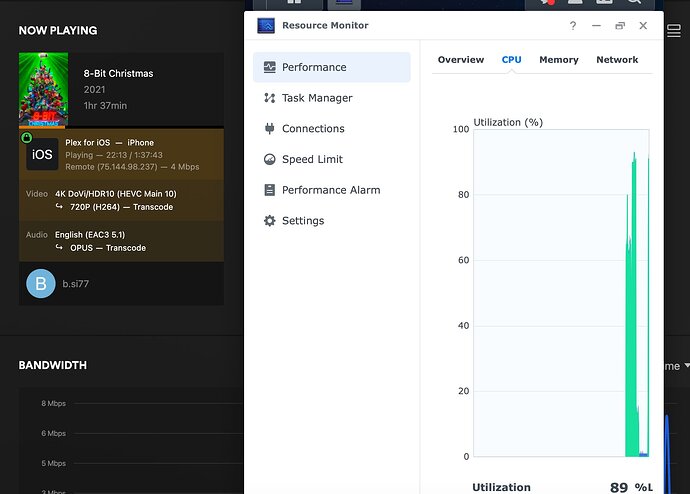The image size is (690, 494).
Task: Switch to the Overview tab
Action: [x=461, y=60]
